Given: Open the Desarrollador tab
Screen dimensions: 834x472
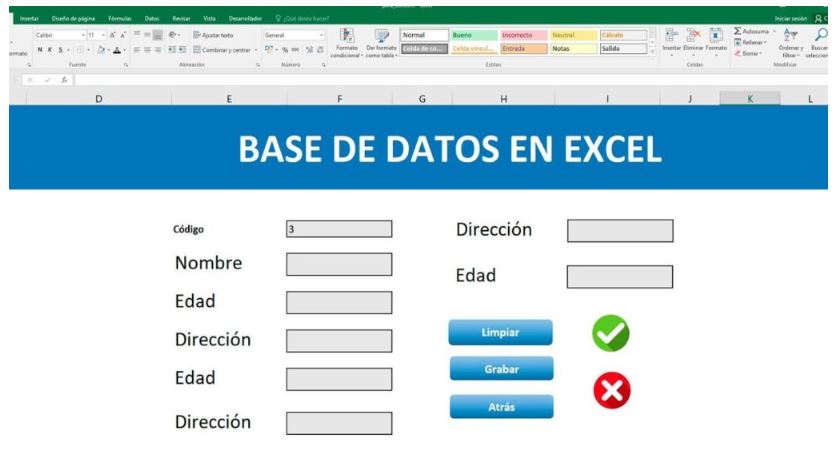Looking at the screenshot, I should click(x=245, y=19).
